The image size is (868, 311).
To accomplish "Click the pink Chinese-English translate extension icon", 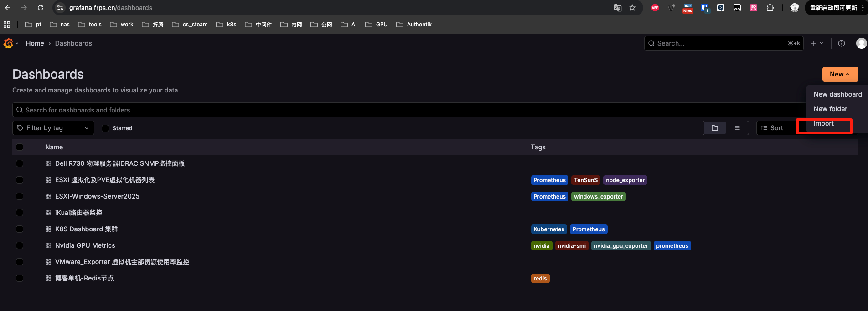I will (754, 8).
